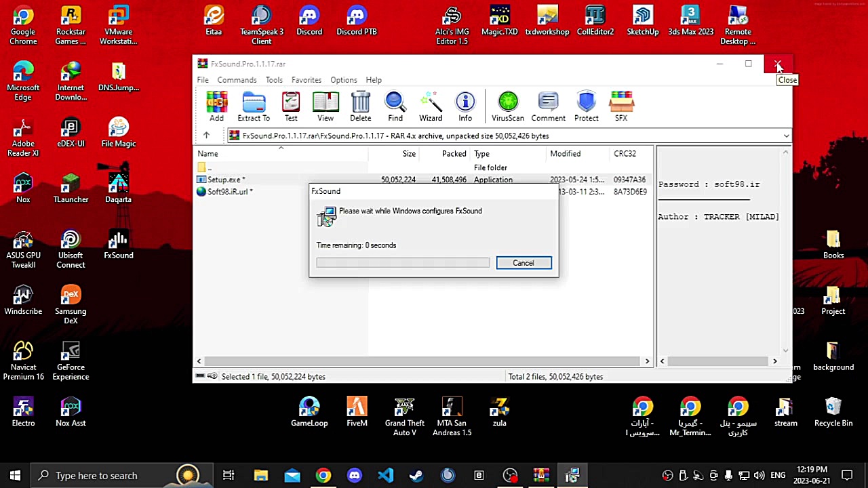Screen dimensions: 868x488
Task: Open the Commands menu
Action: pyautogui.click(x=237, y=80)
